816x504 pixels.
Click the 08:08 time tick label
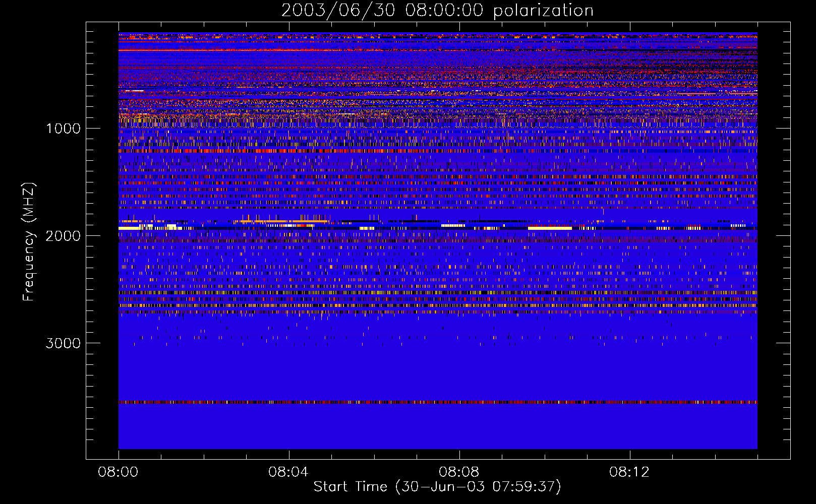[x=458, y=472]
